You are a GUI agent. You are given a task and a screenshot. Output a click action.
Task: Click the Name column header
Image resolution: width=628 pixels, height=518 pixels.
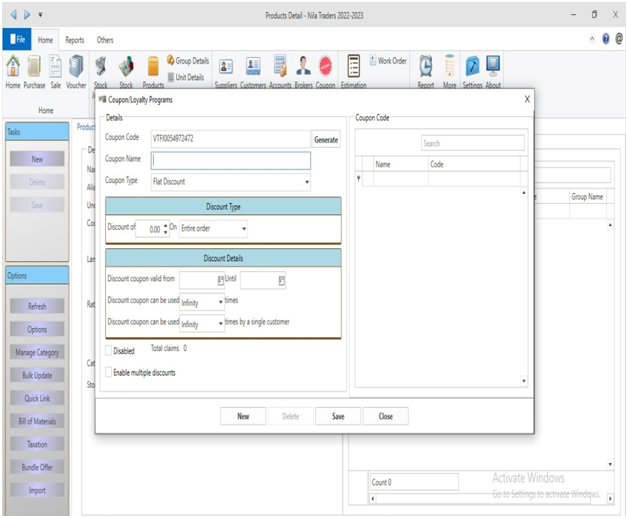pyautogui.click(x=401, y=164)
